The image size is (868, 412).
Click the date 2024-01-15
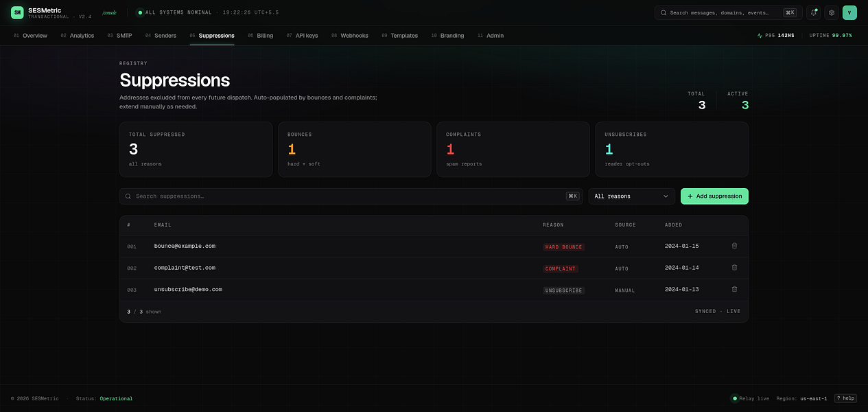coord(681,246)
